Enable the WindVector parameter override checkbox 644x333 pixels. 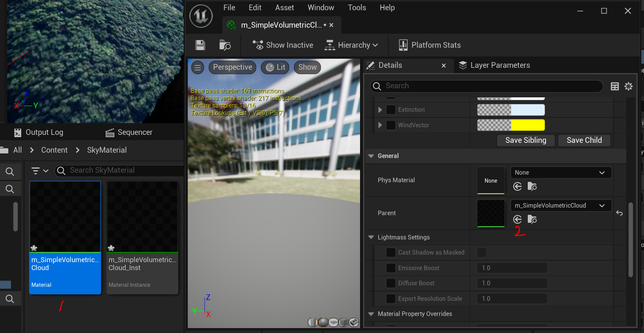[x=391, y=125]
